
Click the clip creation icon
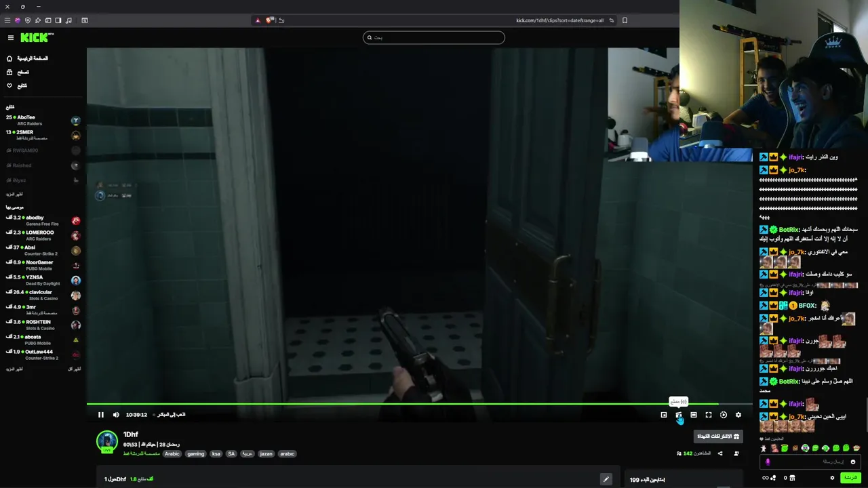pyautogui.click(x=679, y=415)
